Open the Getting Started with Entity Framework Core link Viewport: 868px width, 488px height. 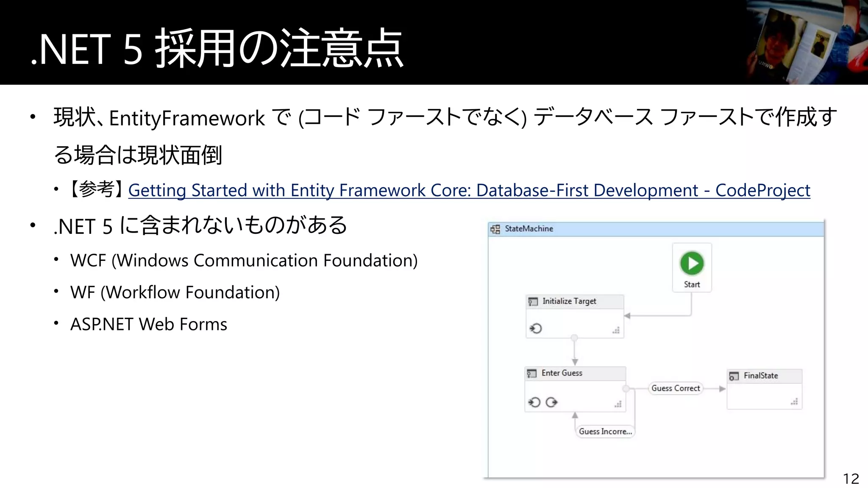pos(469,190)
